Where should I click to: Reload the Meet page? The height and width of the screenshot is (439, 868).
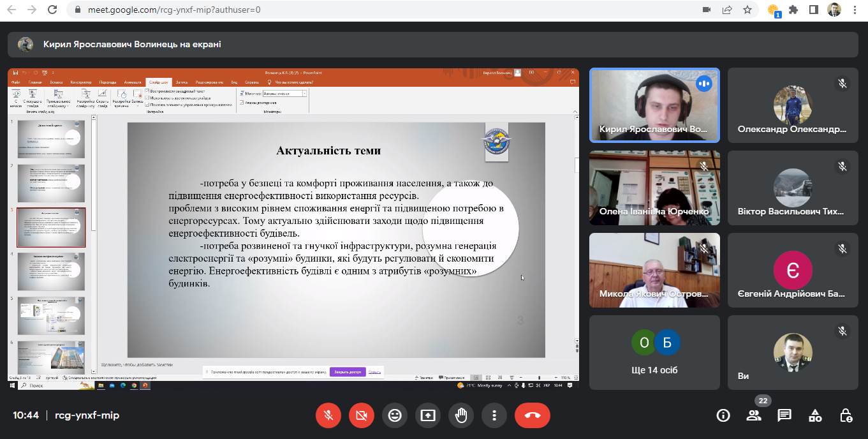coord(52,10)
